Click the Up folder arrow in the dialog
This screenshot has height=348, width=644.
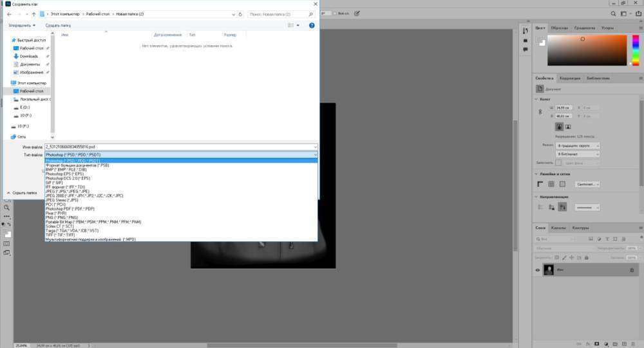pyautogui.click(x=33, y=14)
